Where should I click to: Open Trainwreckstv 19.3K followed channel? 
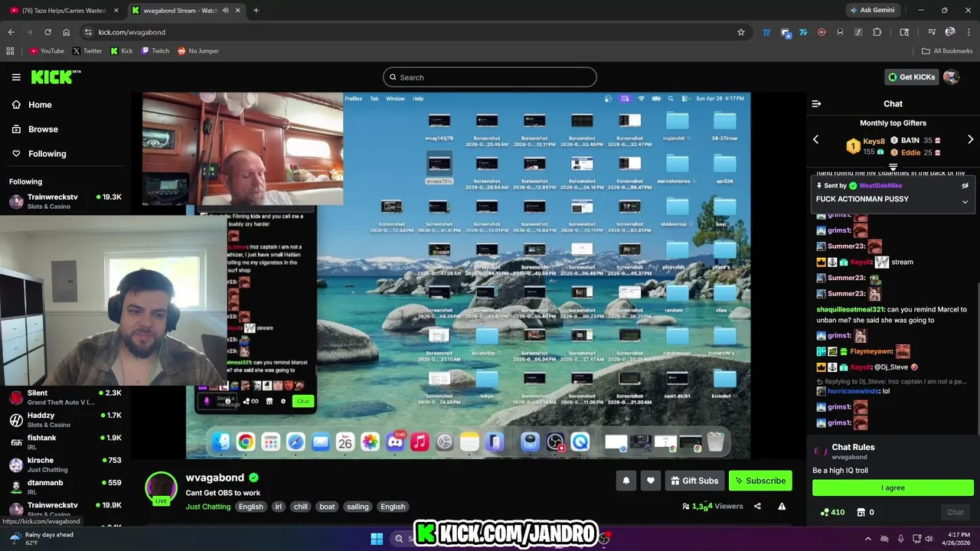point(65,201)
